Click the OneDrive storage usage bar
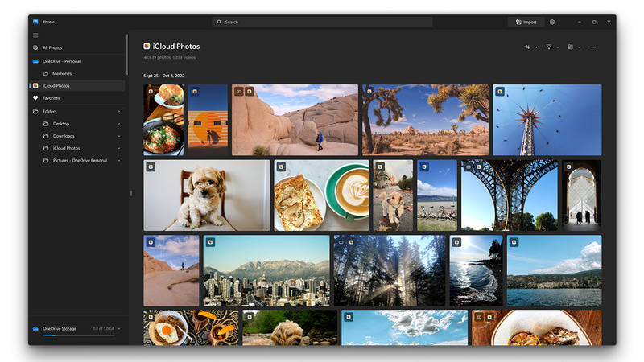644x362 pixels. 78,335
